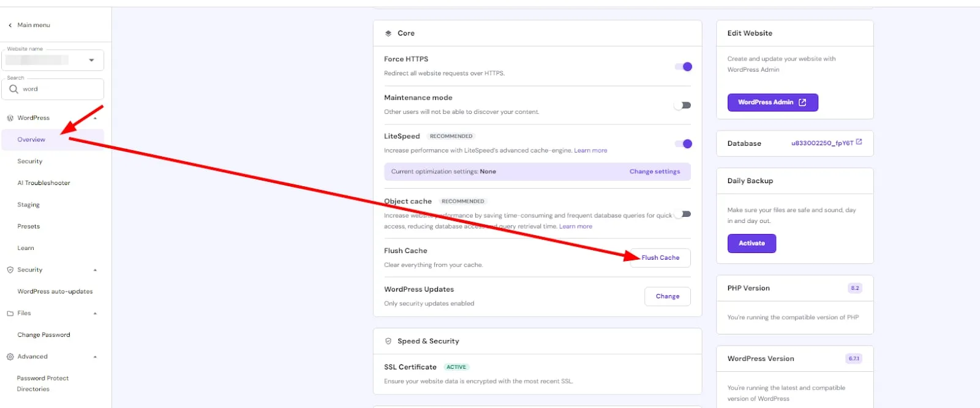Image resolution: width=980 pixels, height=408 pixels.
Task: Click the Flush Cache button
Action: tap(660, 258)
